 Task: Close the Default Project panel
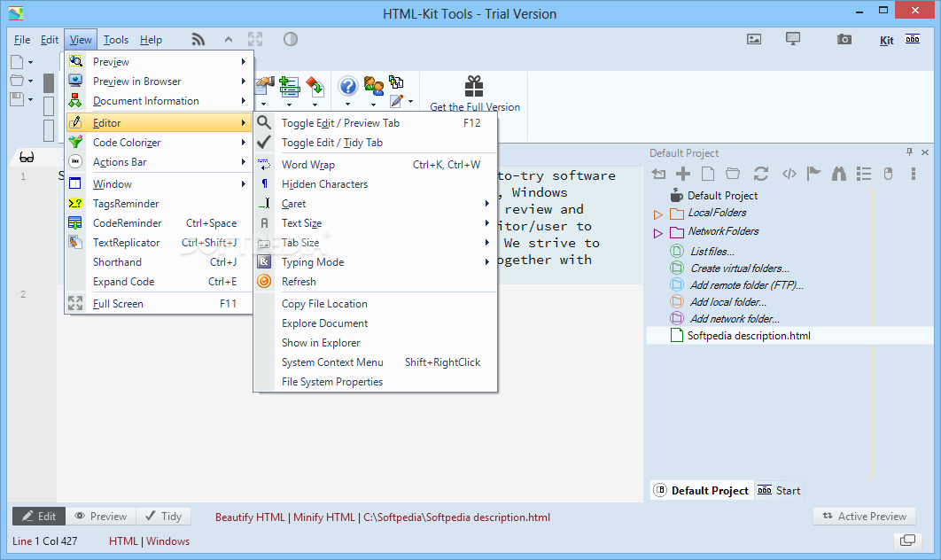coord(925,152)
